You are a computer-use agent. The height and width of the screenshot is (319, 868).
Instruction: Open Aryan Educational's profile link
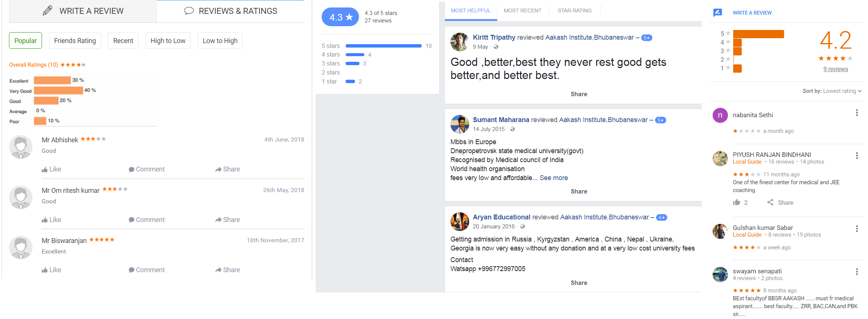[502, 217]
